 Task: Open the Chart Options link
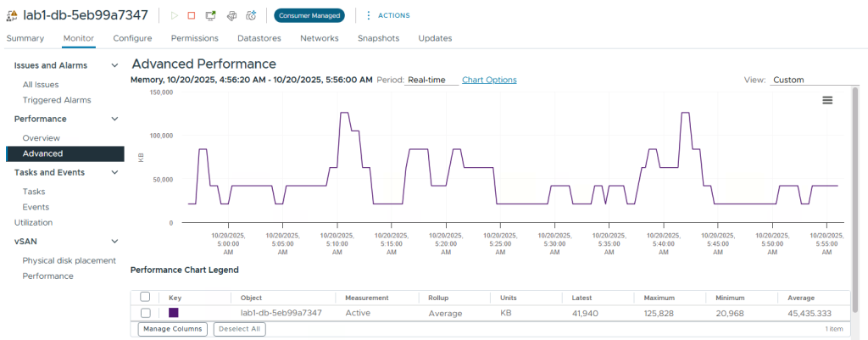pos(489,80)
